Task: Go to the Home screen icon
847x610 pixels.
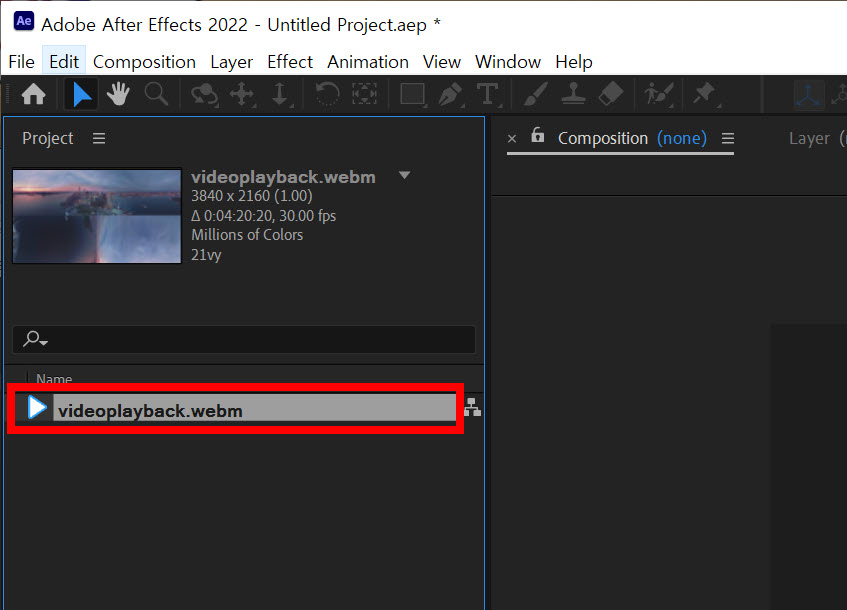Action: 33,95
